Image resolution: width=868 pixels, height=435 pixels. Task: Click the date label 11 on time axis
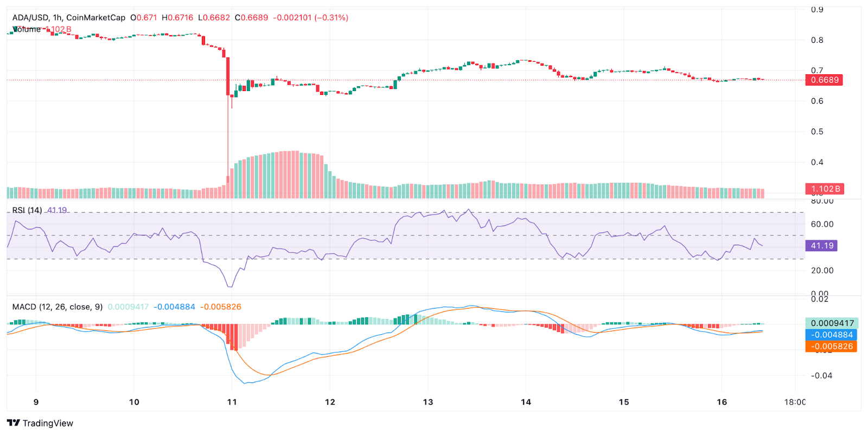232,402
